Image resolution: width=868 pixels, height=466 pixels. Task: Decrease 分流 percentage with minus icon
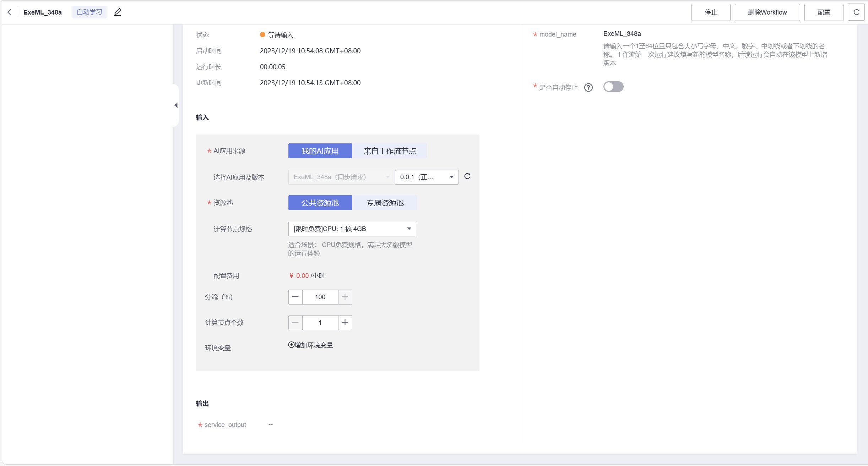click(295, 297)
